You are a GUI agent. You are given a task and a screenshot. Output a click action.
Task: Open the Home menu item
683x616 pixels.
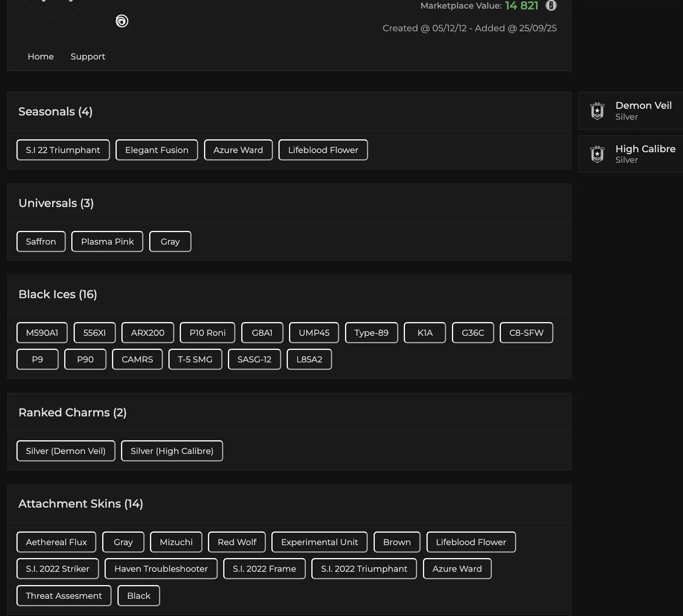[41, 57]
